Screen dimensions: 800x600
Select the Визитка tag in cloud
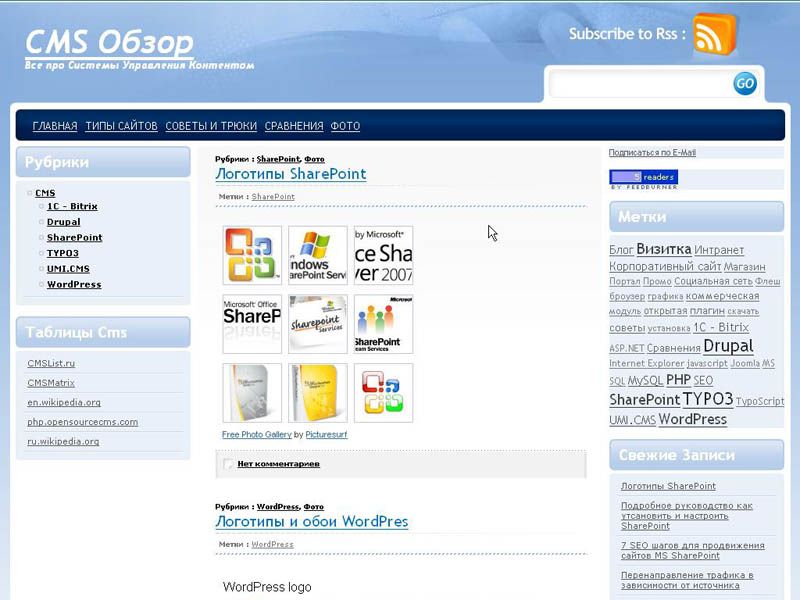tap(664, 249)
